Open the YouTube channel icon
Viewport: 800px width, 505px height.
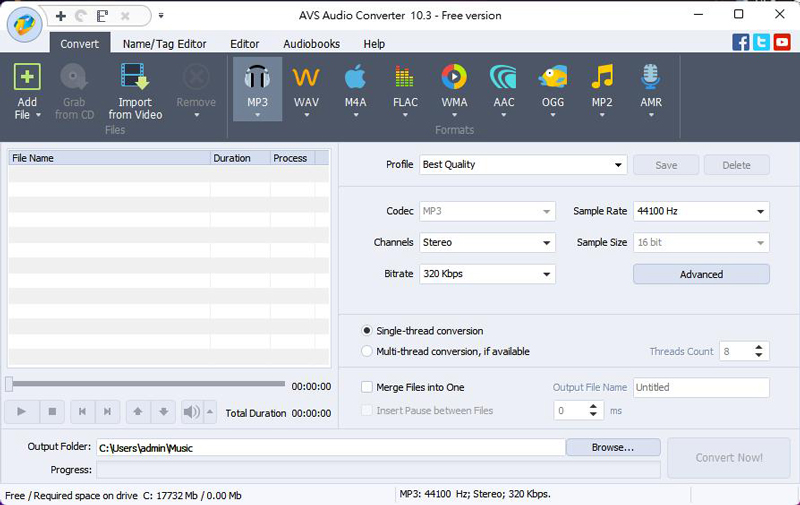782,42
